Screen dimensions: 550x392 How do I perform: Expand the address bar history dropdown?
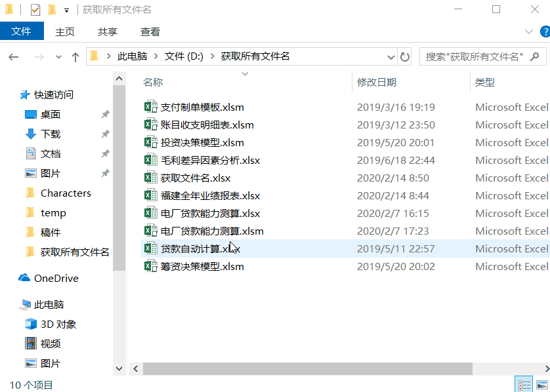391,57
